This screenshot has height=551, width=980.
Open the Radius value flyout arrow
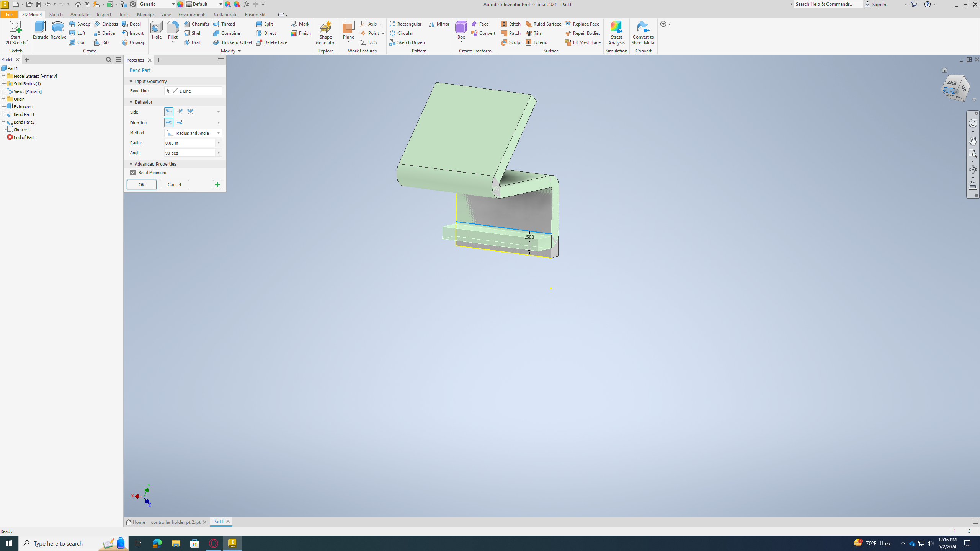(219, 143)
